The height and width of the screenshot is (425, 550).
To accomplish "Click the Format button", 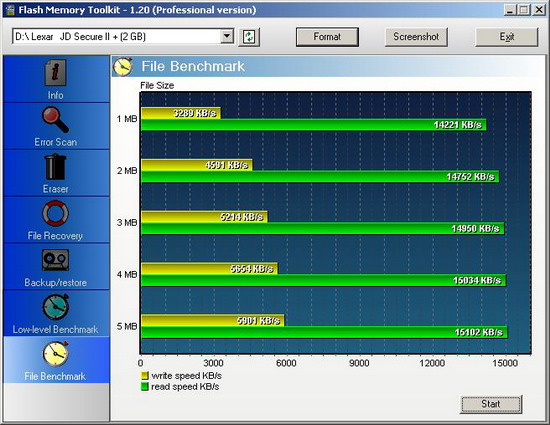I will [x=327, y=37].
